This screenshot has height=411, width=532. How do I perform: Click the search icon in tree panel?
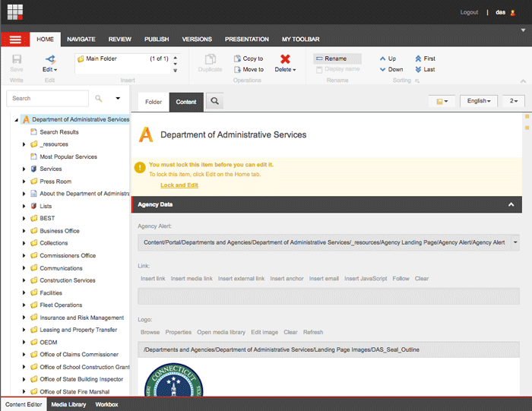click(99, 98)
